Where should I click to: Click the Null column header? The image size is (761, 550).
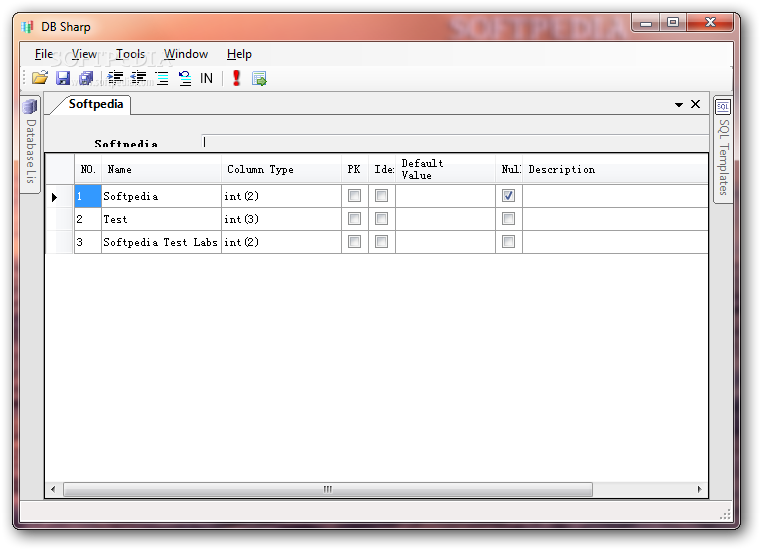click(x=509, y=169)
